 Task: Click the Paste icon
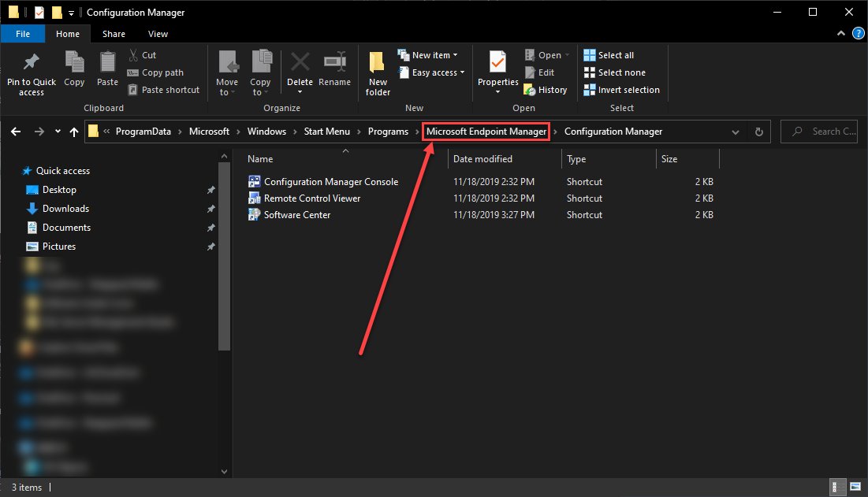click(x=107, y=69)
